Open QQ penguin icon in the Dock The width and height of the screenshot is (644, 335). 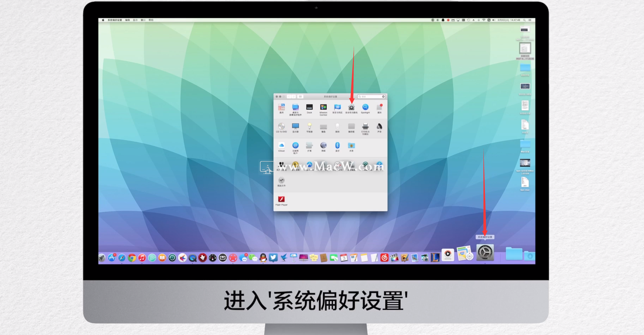pyautogui.click(x=263, y=258)
